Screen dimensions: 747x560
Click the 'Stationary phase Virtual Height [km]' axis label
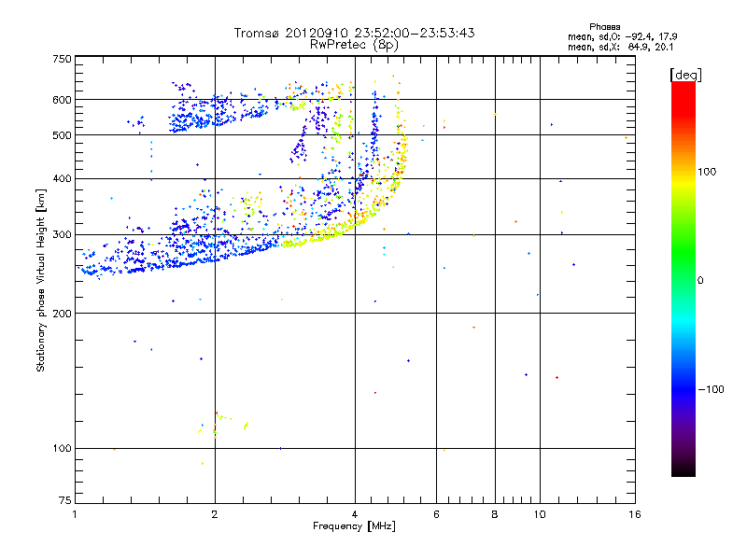pyautogui.click(x=41, y=280)
